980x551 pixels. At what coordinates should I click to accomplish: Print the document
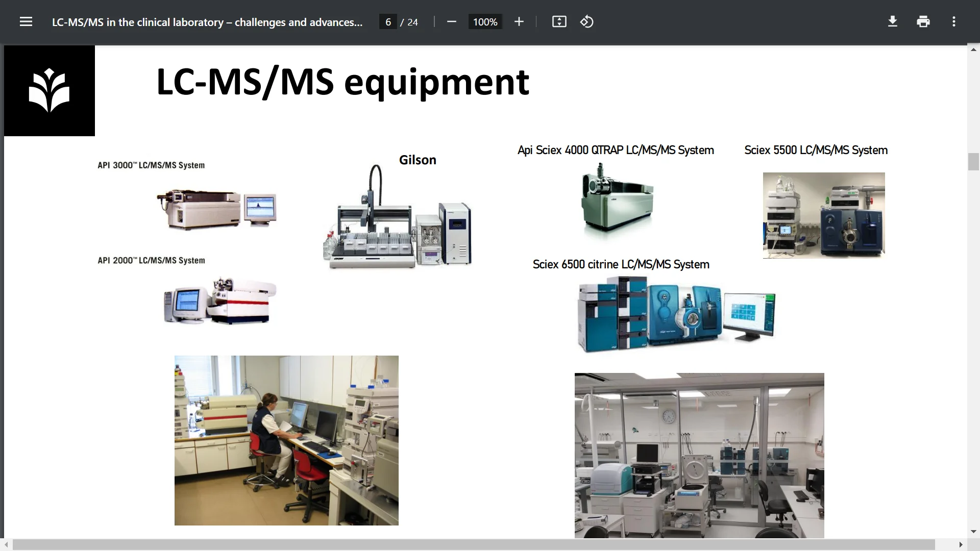tap(923, 22)
